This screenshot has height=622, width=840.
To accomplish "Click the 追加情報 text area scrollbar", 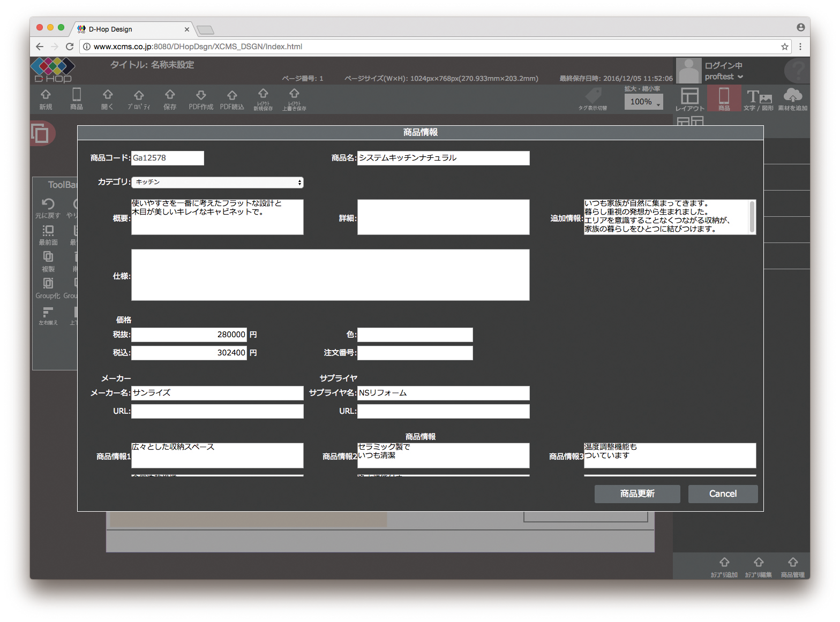I will [x=753, y=217].
